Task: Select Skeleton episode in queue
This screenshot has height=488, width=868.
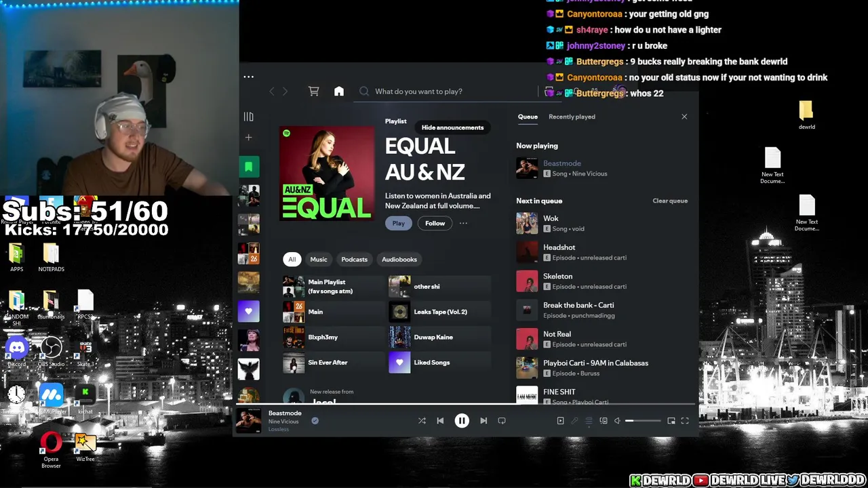Action: tap(602, 281)
